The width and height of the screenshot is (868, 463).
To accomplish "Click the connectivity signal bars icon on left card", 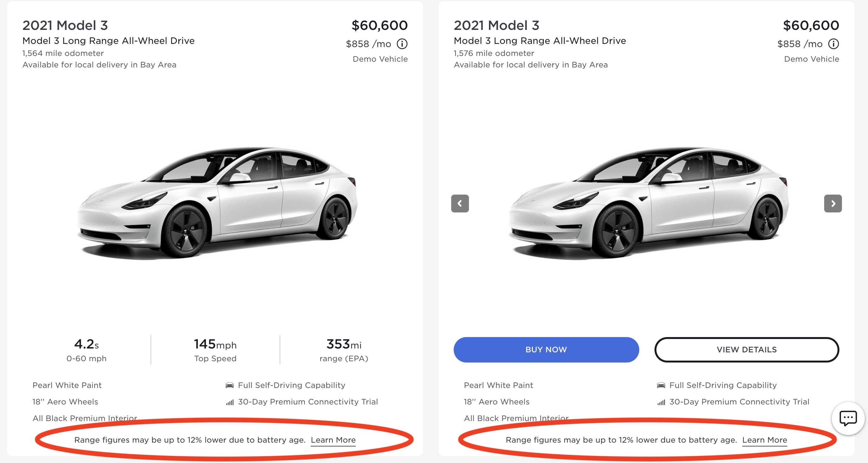I will (x=230, y=402).
